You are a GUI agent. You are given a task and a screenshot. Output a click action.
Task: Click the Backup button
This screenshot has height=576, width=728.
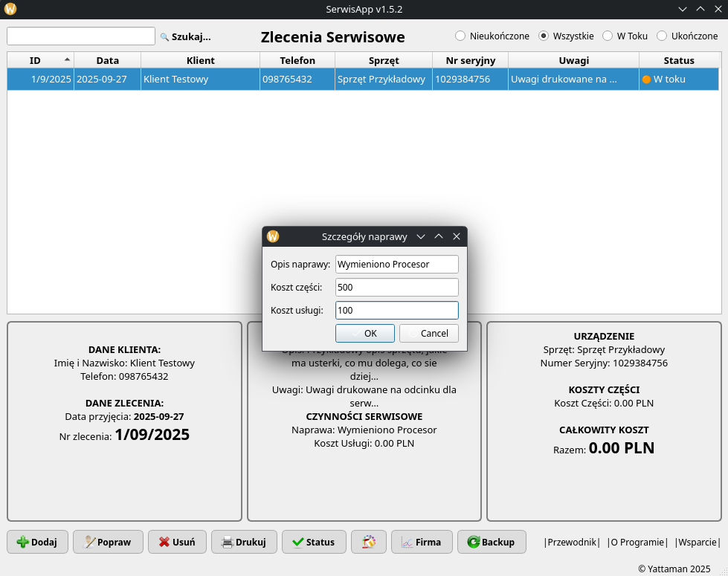click(x=492, y=542)
